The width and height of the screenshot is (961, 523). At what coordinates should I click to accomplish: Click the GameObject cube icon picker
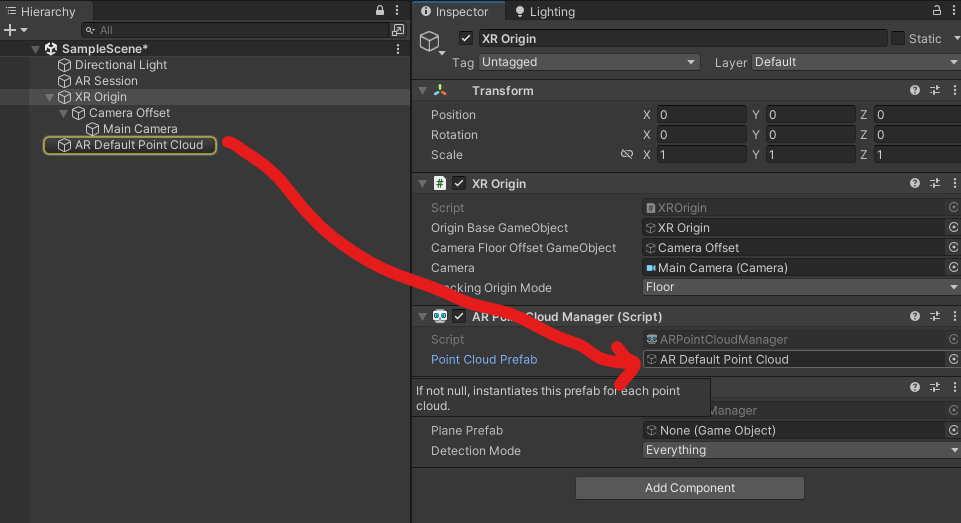[431, 42]
